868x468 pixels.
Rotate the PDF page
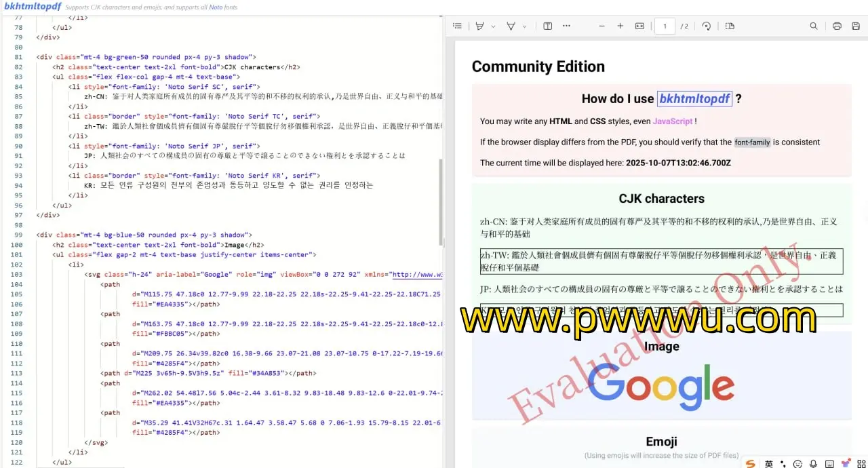point(706,26)
